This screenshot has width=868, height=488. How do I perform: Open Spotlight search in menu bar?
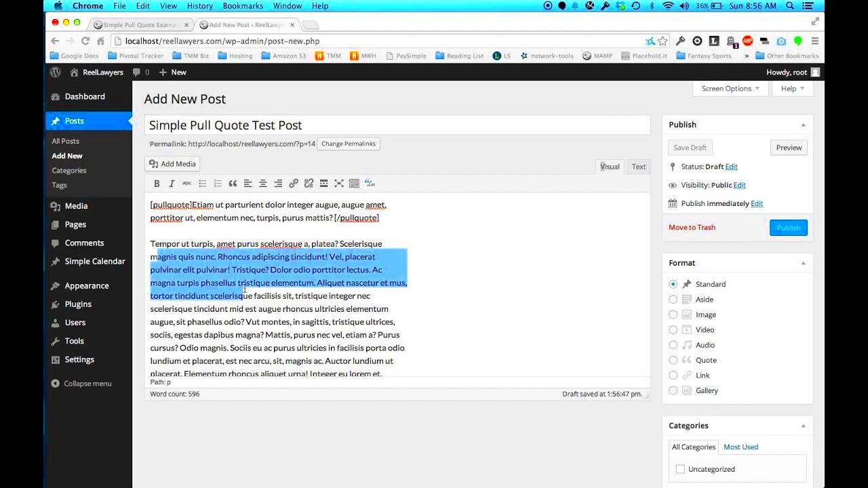790,5
